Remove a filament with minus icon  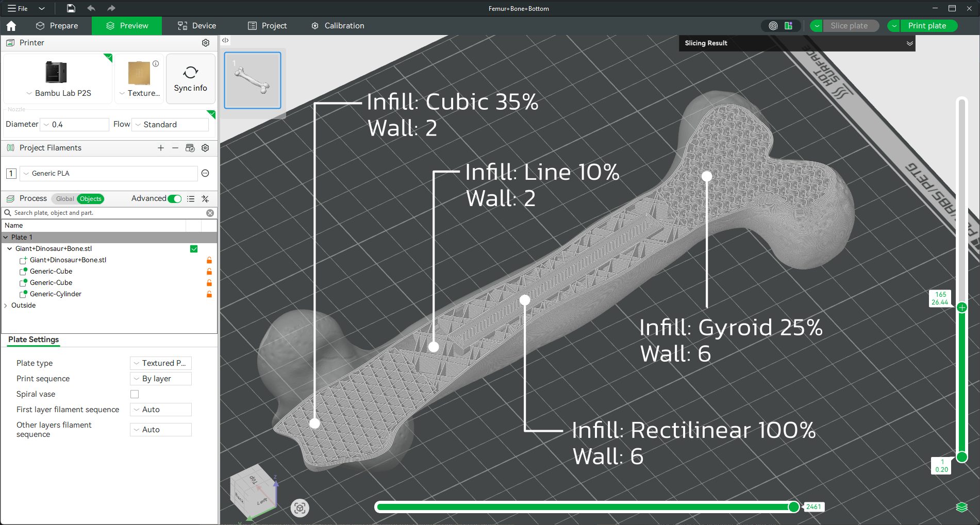[175, 148]
